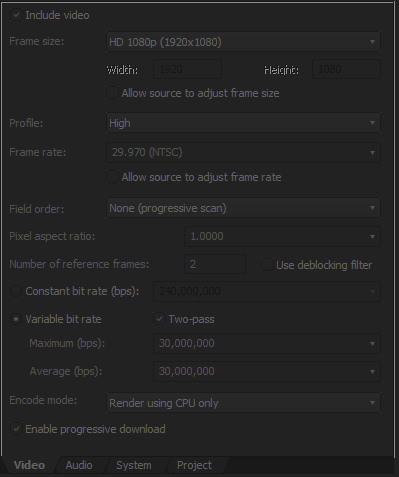
Task: Enable Allow source to adjust frame rate
Action: [112, 177]
